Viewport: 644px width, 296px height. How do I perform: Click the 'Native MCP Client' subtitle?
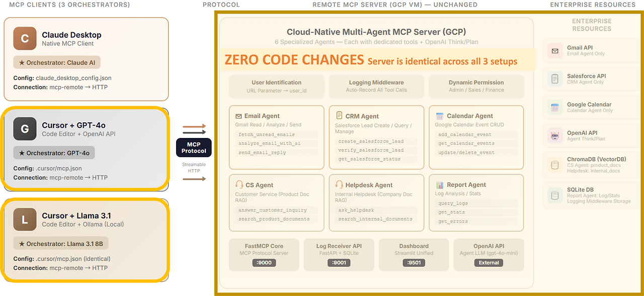(68, 44)
